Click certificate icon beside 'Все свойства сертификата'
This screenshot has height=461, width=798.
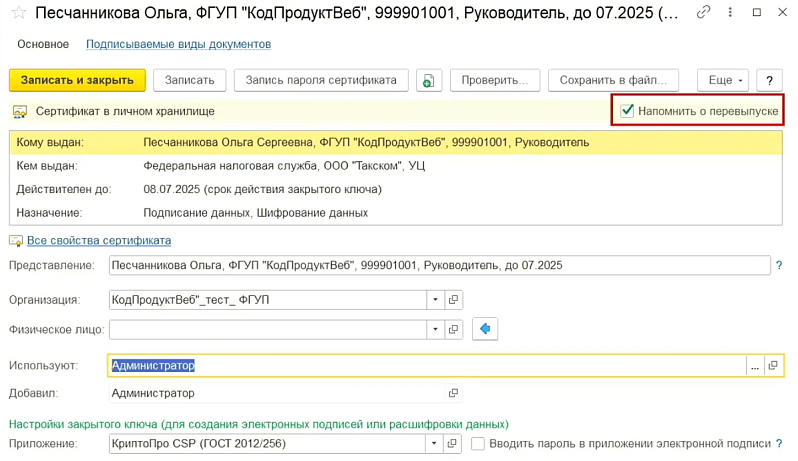click(x=16, y=241)
